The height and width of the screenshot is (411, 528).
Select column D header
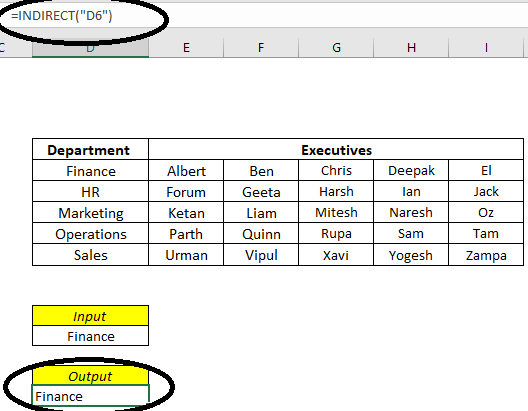90,47
